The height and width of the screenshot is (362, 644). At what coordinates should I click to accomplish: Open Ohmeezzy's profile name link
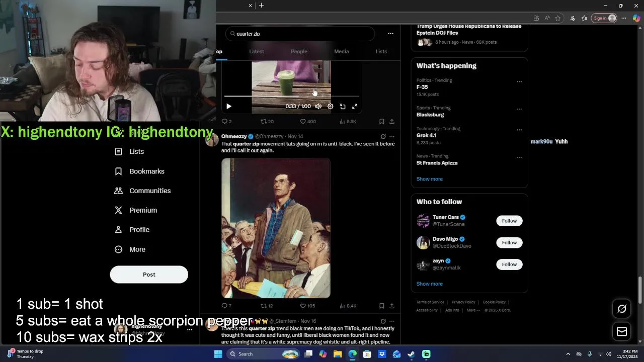point(234,136)
